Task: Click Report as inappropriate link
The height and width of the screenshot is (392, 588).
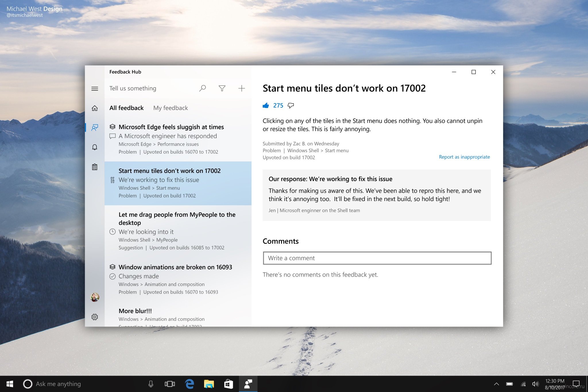Action: click(464, 157)
